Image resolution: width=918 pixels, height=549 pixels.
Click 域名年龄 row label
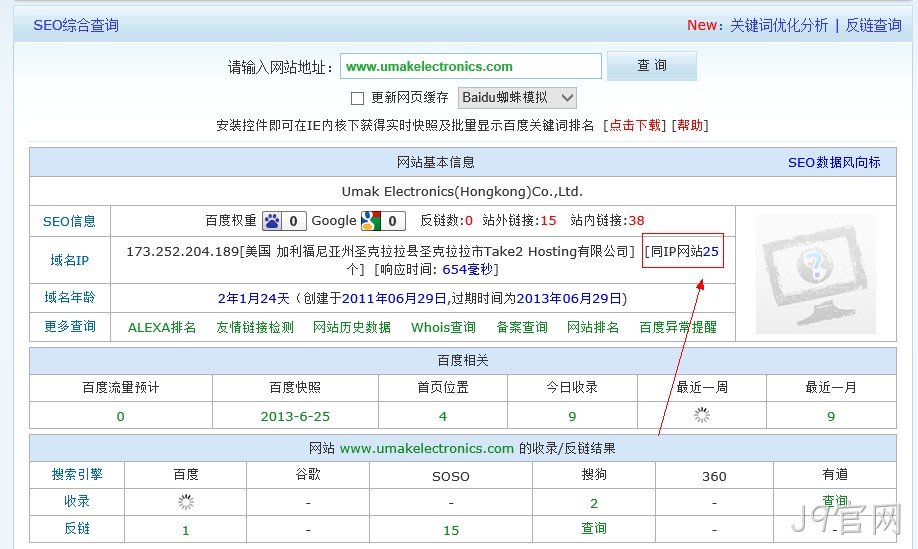click(x=69, y=297)
